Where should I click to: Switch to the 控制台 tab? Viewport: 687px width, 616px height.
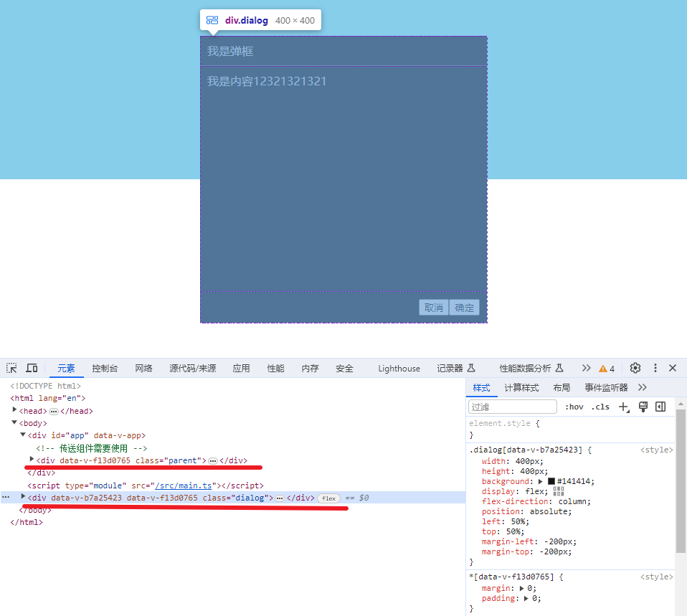coord(105,369)
